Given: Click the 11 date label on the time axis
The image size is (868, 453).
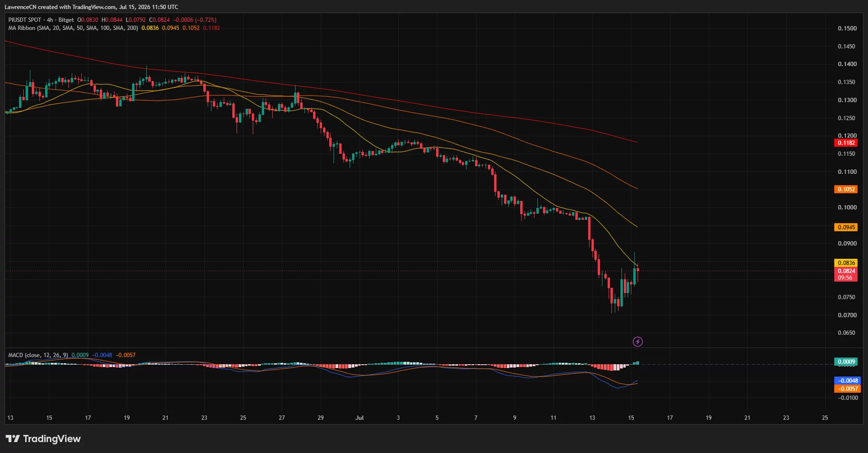Looking at the screenshot, I should tap(553, 418).
